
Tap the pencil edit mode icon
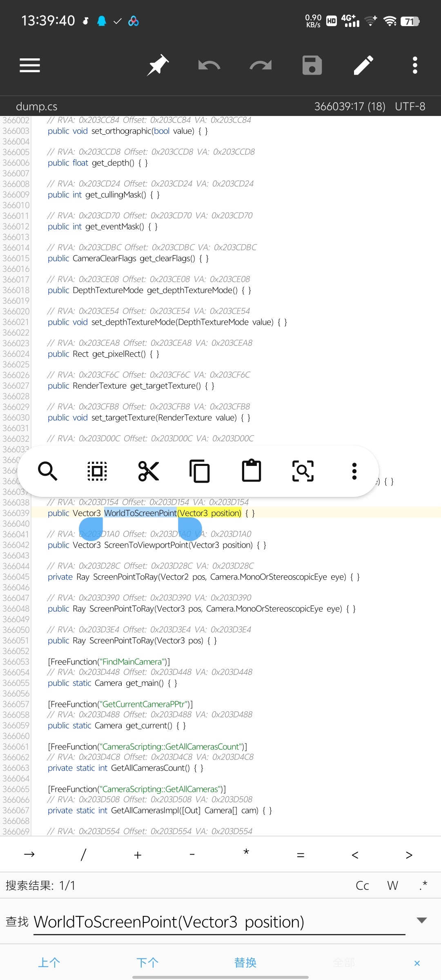363,65
